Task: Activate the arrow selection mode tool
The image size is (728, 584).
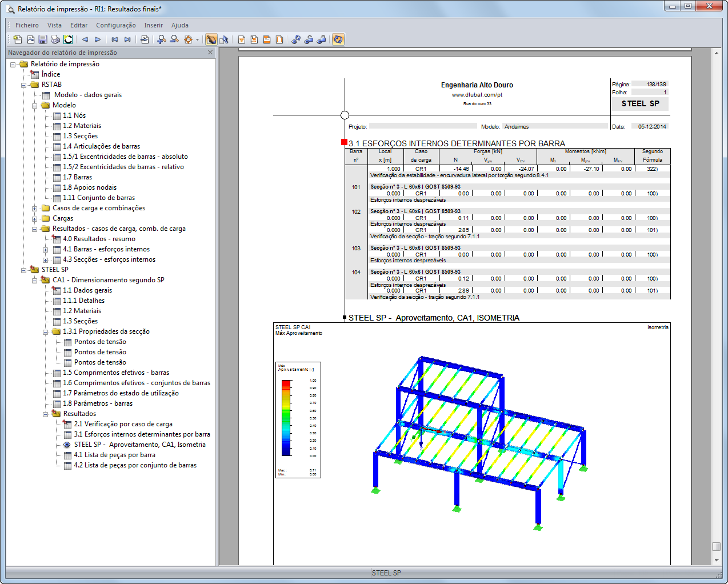Action: click(x=224, y=39)
